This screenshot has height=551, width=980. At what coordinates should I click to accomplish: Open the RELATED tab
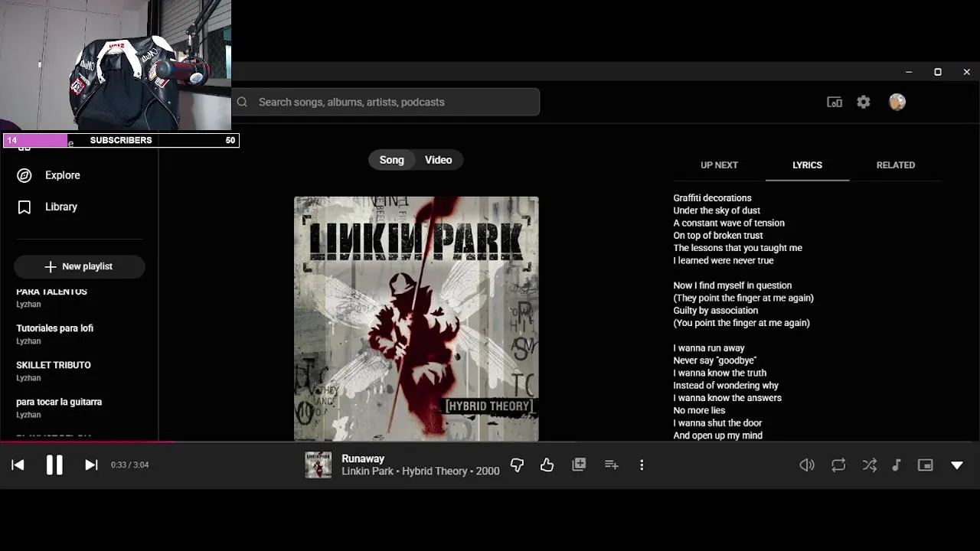[896, 165]
